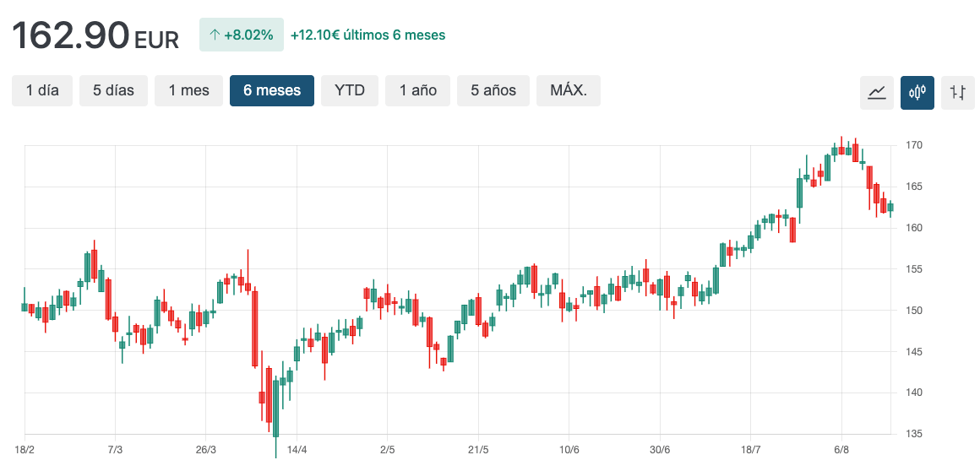Click the 6/8 date axis label

[841, 451]
